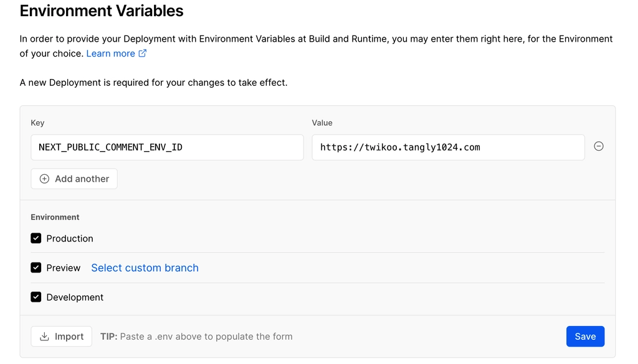This screenshot has height=364, width=638.
Task: Click the Production label text
Action: [70, 238]
